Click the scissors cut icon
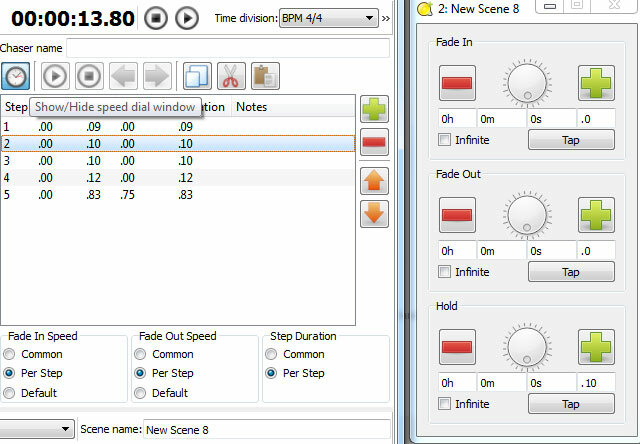Image resolution: width=640 pixels, height=444 pixels. (231, 76)
